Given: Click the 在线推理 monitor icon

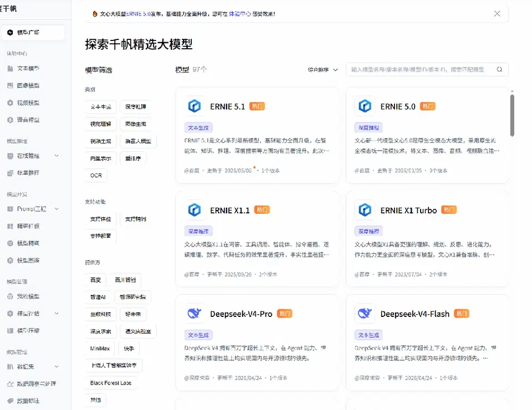Looking at the screenshot, I should (x=10, y=156).
